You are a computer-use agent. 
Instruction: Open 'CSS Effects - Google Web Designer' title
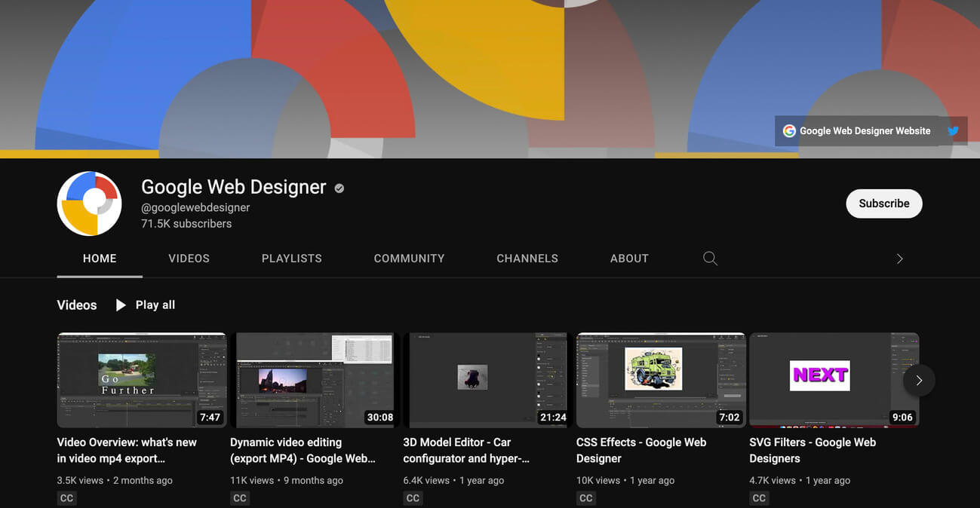641,451
